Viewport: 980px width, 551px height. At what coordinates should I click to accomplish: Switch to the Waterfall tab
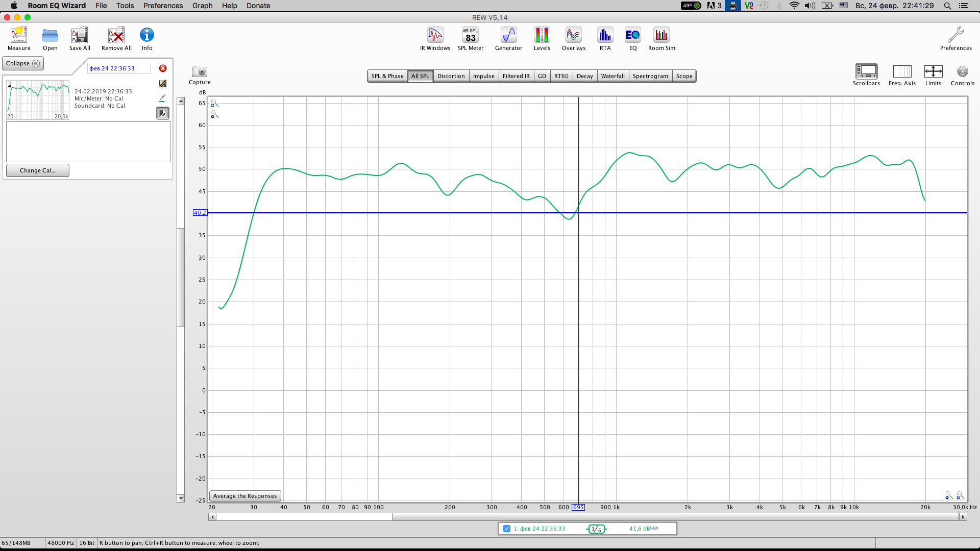pyautogui.click(x=612, y=76)
